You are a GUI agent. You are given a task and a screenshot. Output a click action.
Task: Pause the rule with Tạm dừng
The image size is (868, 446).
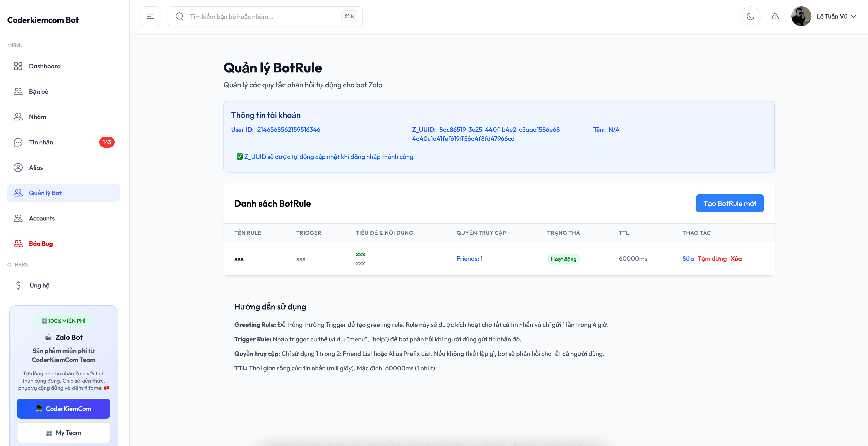click(712, 259)
